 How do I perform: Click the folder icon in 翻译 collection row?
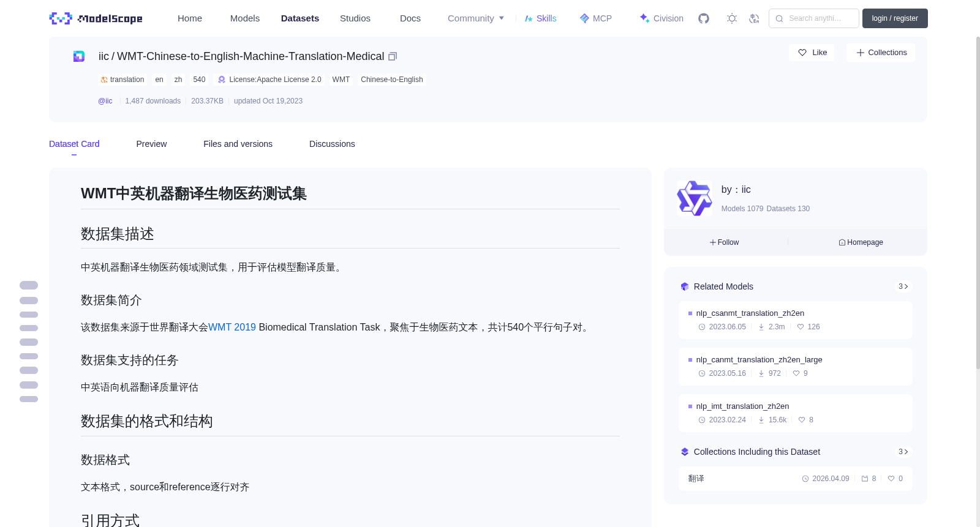tap(865, 479)
